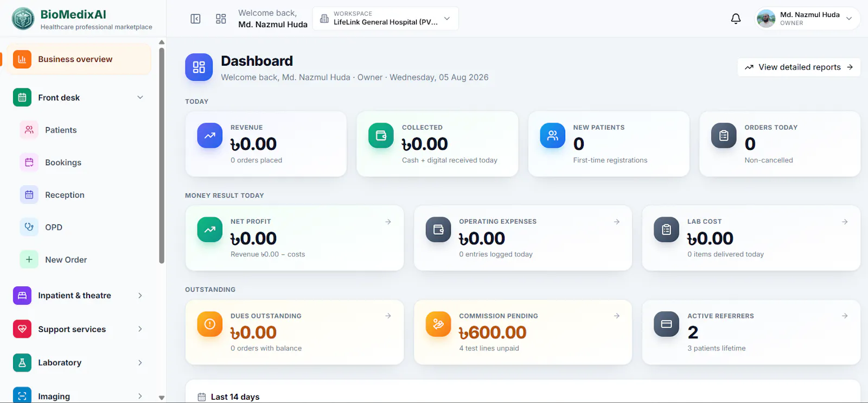Click the ৳600.00 commission amount

click(493, 332)
